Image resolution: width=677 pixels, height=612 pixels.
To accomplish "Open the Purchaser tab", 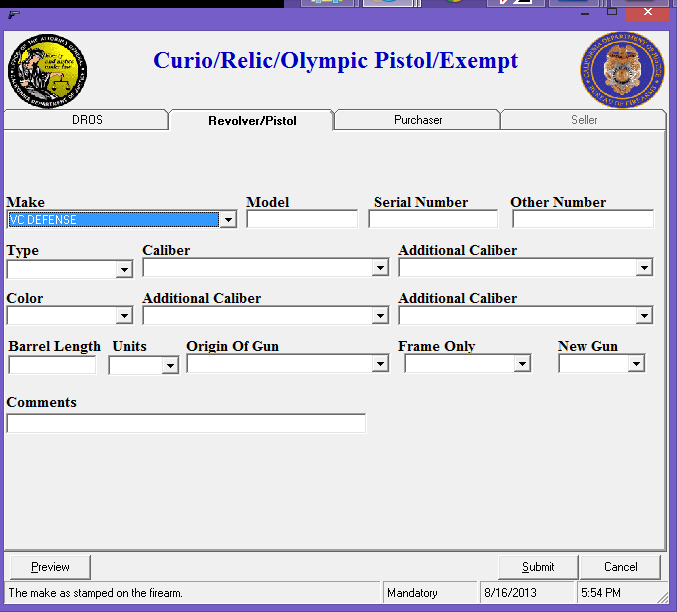I will [418, 120].
